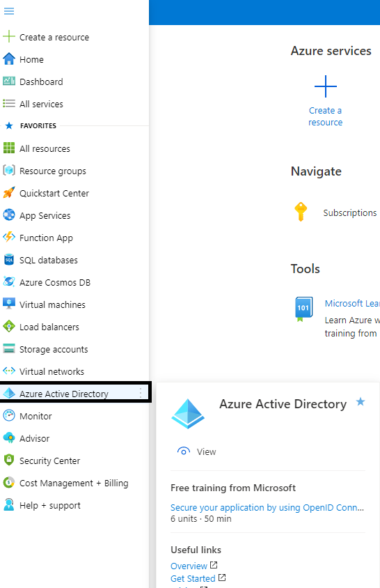Click the Subscriptions key icon

point(301,212)
